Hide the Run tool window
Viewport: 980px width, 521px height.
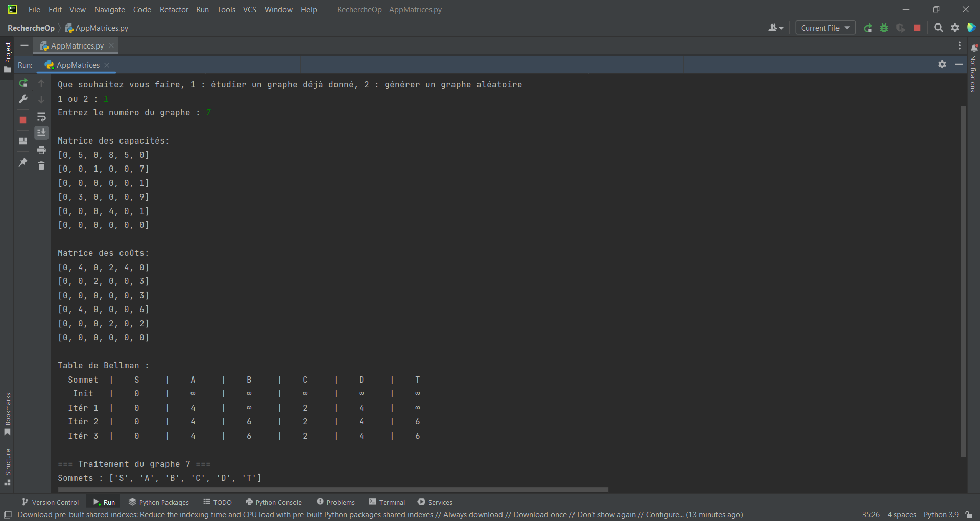pos(959,64)
